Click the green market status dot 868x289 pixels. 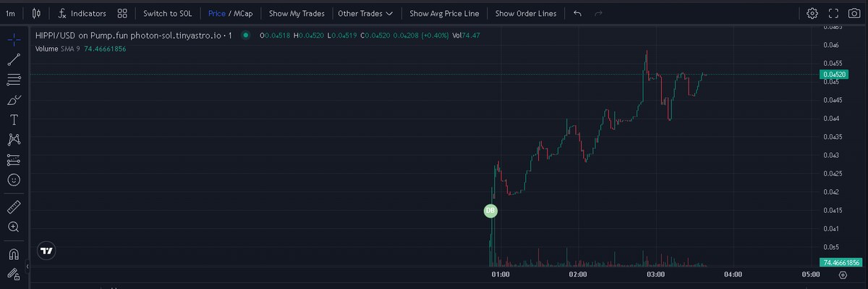tap(246, 35)
